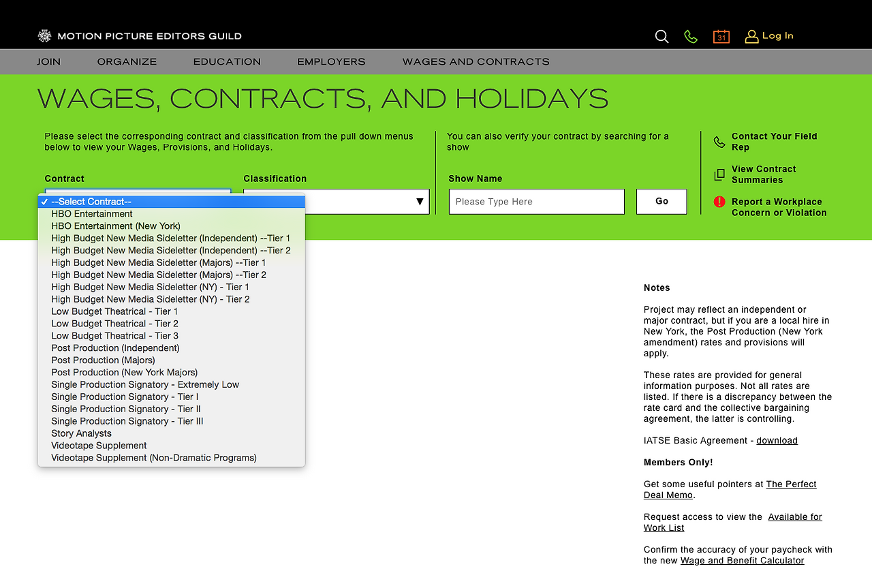Pick Single Production Signatory - Extremely Low
The image size is (872, 588).
(x=172, y=385)
